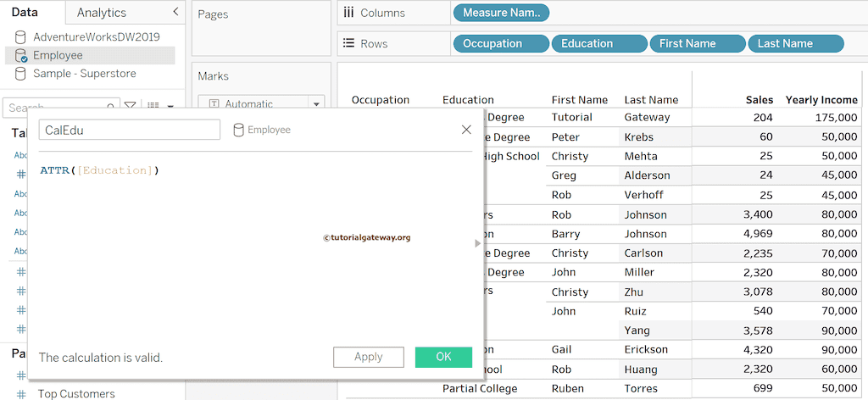Click the Employee data source in Data pane
The width and height of the screenshot is (868, 400).
pyautogui.click(x=58, y=55)
